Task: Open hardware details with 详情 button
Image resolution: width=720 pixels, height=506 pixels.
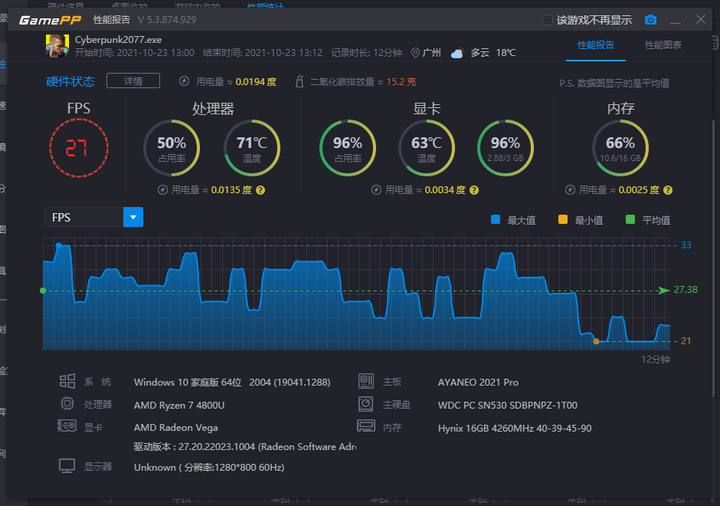Action: pyautogui.click(x=133, y=81)
